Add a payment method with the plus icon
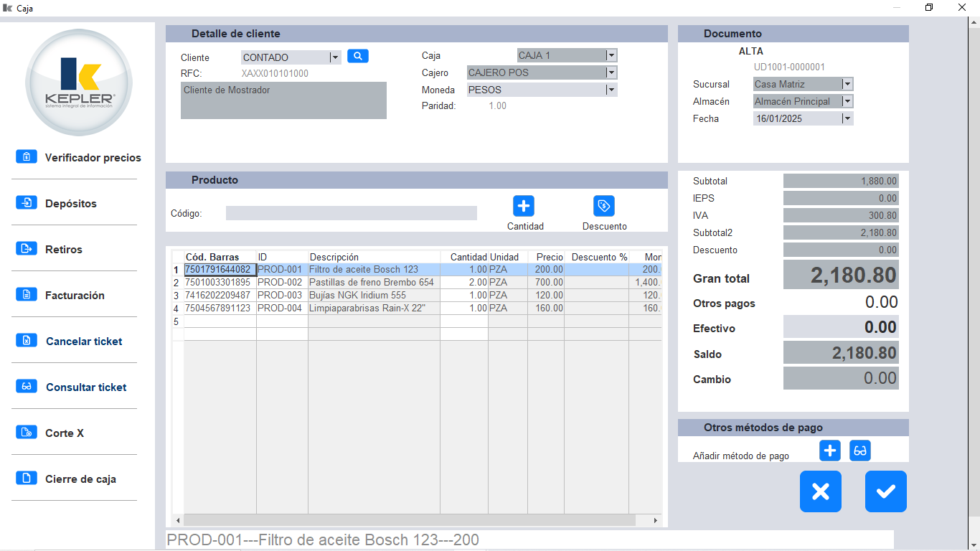Screen dimensions: 980x551 tap(829, 451)
